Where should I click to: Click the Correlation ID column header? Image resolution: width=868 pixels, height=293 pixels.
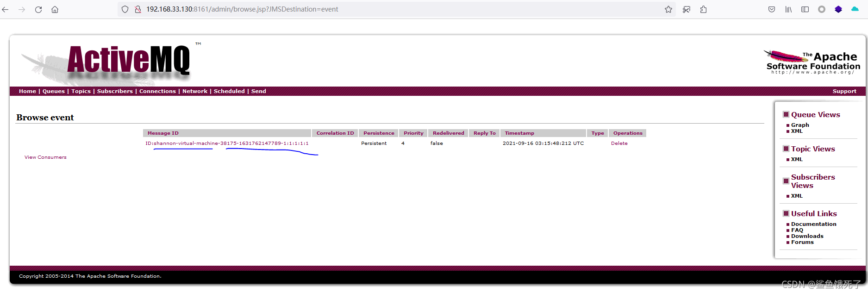[335, 133]
